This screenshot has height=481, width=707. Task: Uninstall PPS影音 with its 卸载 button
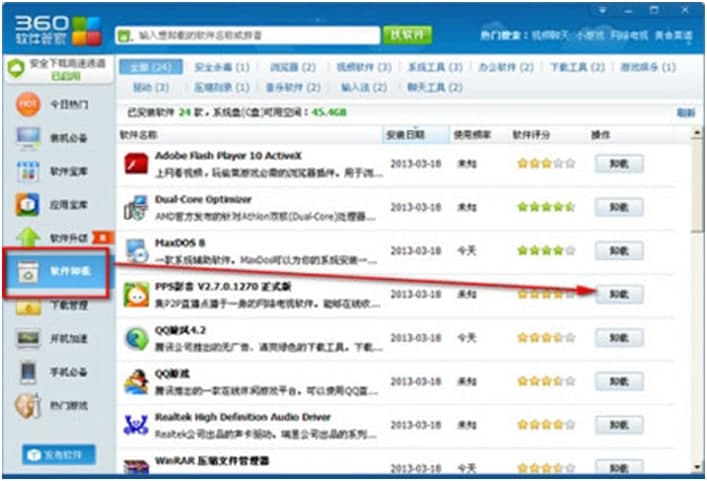(619, 294)
